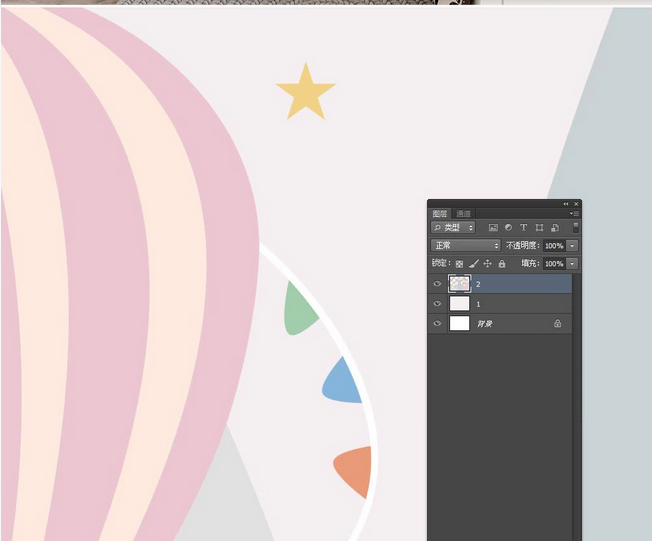Screen dimensions: 652x541
Task: Select the 图层 layers tab
Action: 440,214
